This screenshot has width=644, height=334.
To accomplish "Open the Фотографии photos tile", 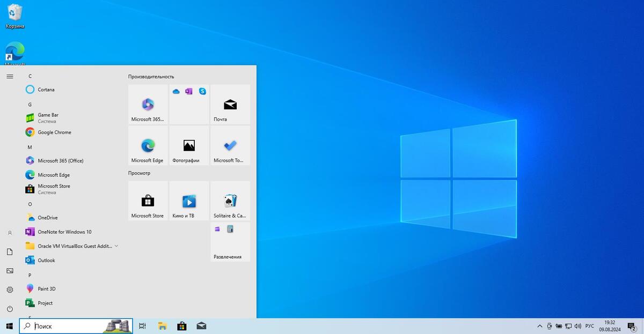I will pyautogui.click(x=189, y=145).
